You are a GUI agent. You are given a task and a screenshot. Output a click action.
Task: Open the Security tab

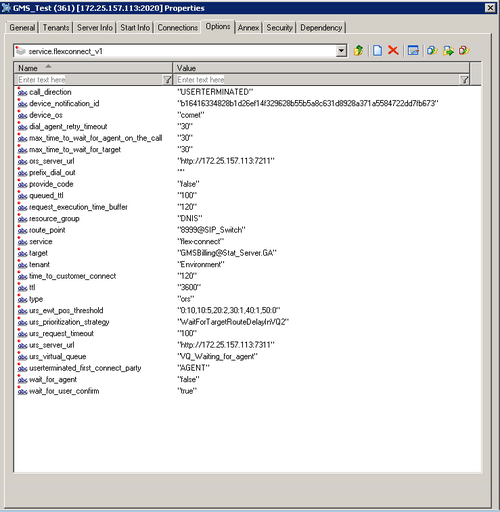[x=279, y=28]
